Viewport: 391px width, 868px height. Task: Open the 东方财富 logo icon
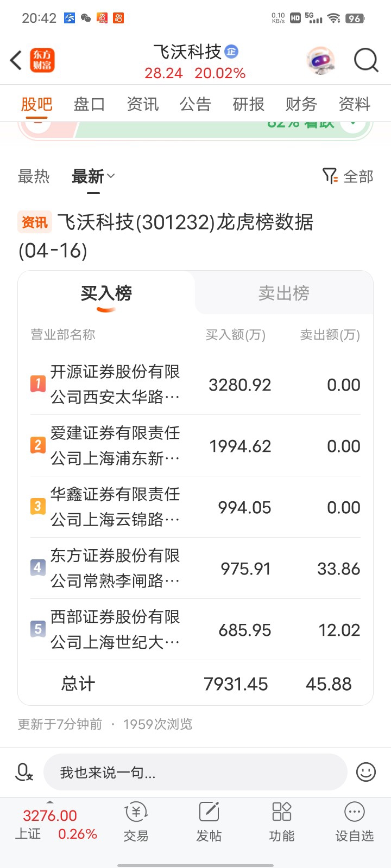(42, 60)
